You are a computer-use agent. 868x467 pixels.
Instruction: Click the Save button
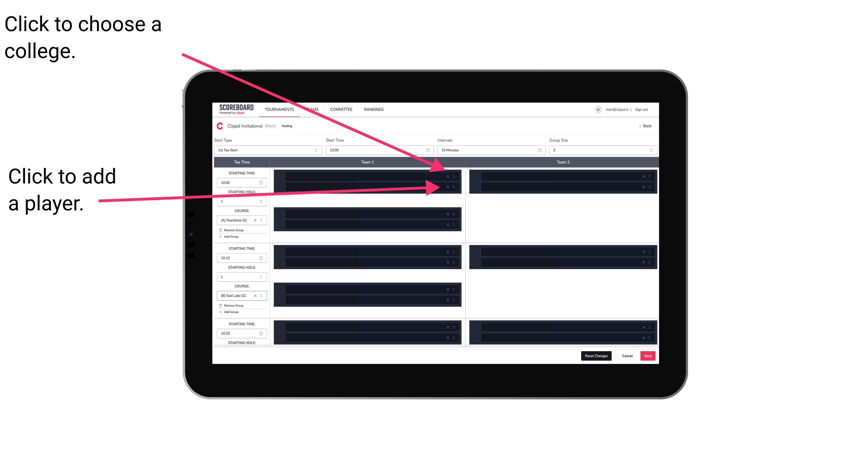649,355
